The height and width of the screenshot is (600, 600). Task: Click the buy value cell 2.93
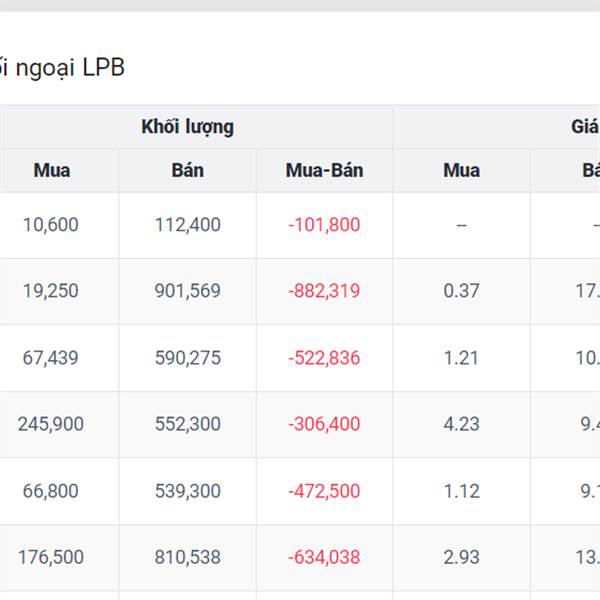click(x=461, y=557)
